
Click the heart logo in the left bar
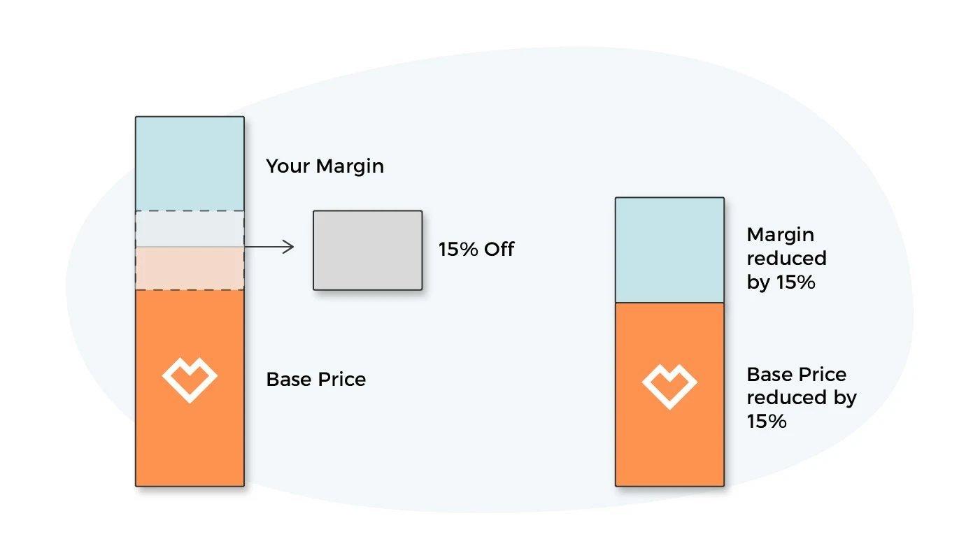(x=190, y=380)
